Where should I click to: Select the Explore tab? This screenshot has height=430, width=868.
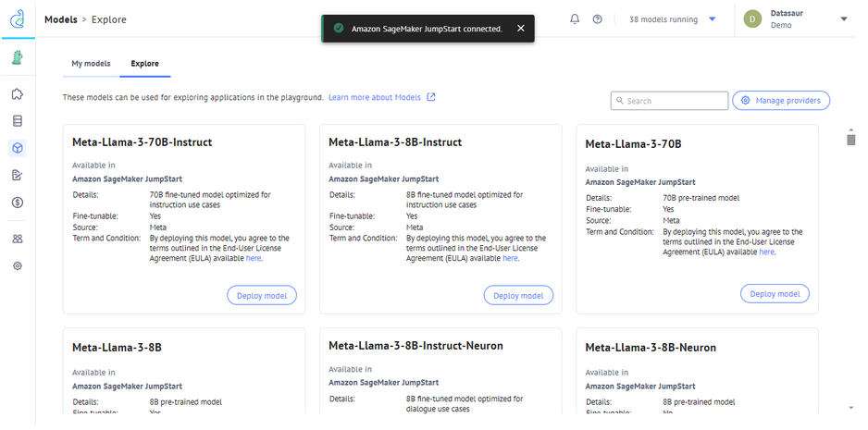(145, 64)
